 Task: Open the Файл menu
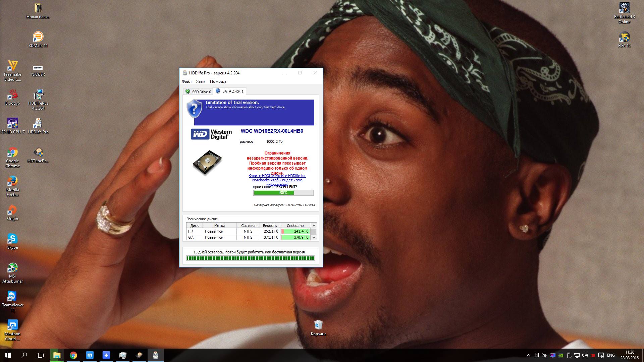(x=186, y=81)
